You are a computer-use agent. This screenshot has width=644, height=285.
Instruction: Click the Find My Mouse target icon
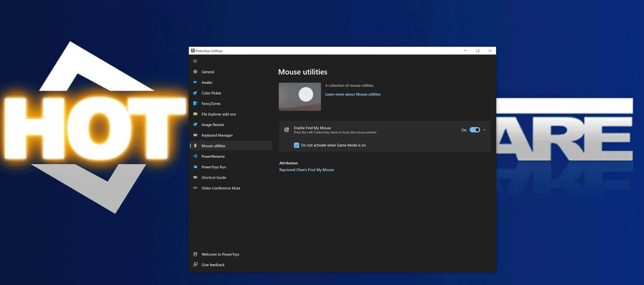[x=286, y=130]
